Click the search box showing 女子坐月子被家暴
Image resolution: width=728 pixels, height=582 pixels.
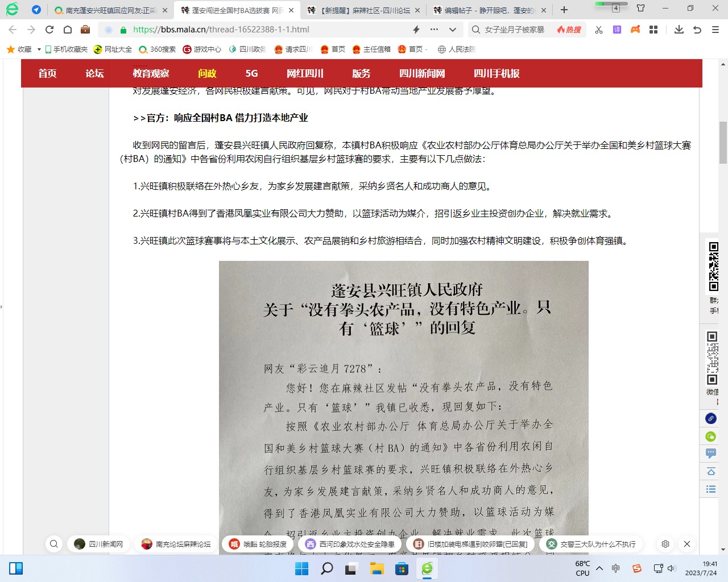pos(514,30)
